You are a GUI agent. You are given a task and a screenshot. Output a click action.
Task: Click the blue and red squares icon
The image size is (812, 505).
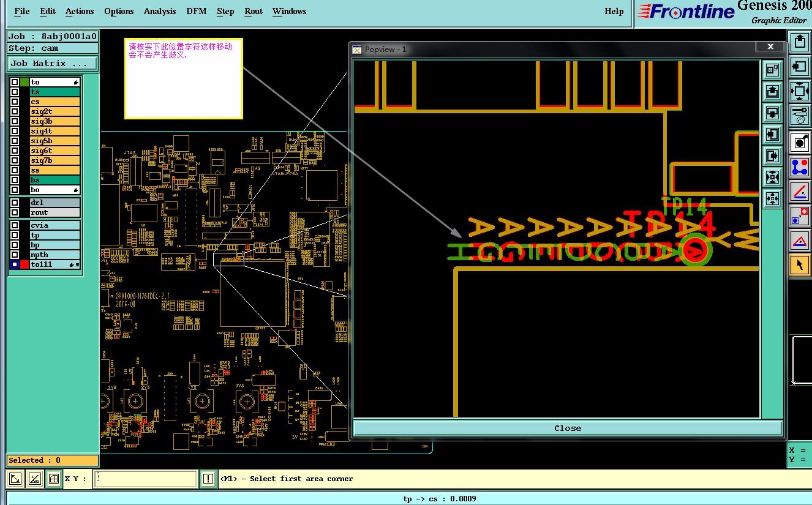point(799,215)
